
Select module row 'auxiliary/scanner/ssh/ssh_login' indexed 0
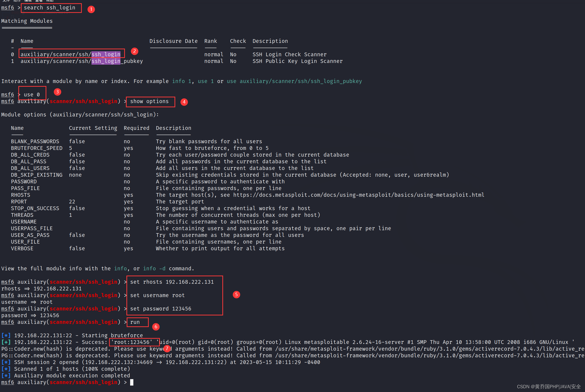pos(70,55)
